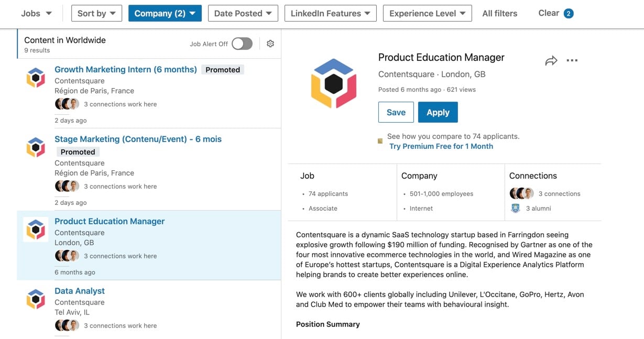Image resolution: width=644 pixels, height=339 pixels.
Task: Follow Try Premium Free for 1 Month link
Action: (x=441, y=146)
